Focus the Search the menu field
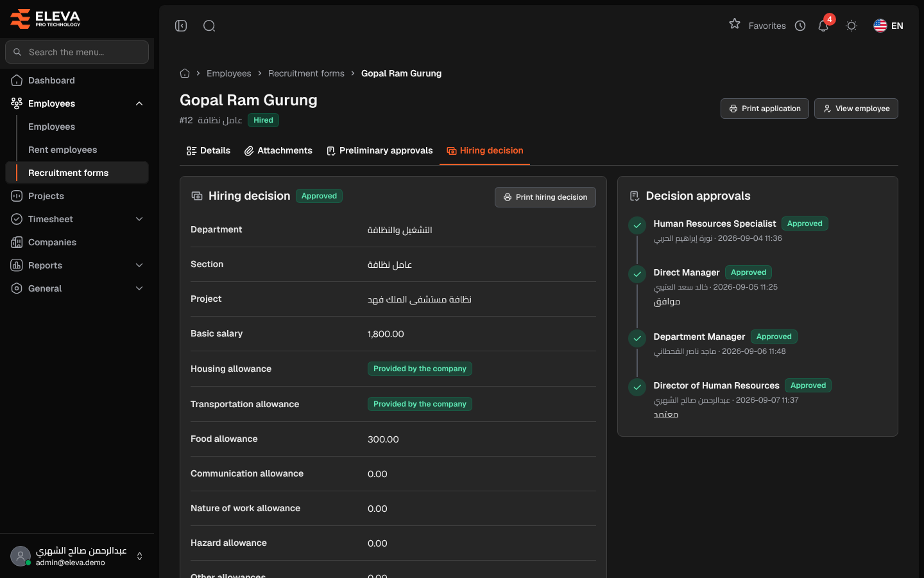Image resolution: width=924 pixels, height=578 pixels. [77, 52]
